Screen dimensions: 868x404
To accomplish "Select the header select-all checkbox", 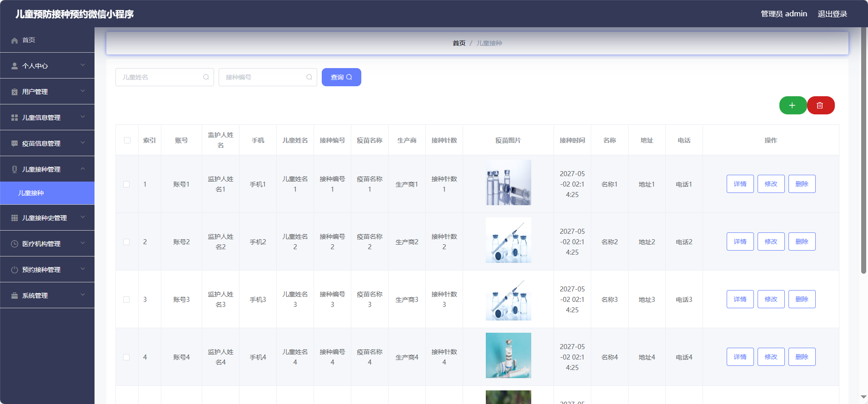I will click(x=127, y=140).
